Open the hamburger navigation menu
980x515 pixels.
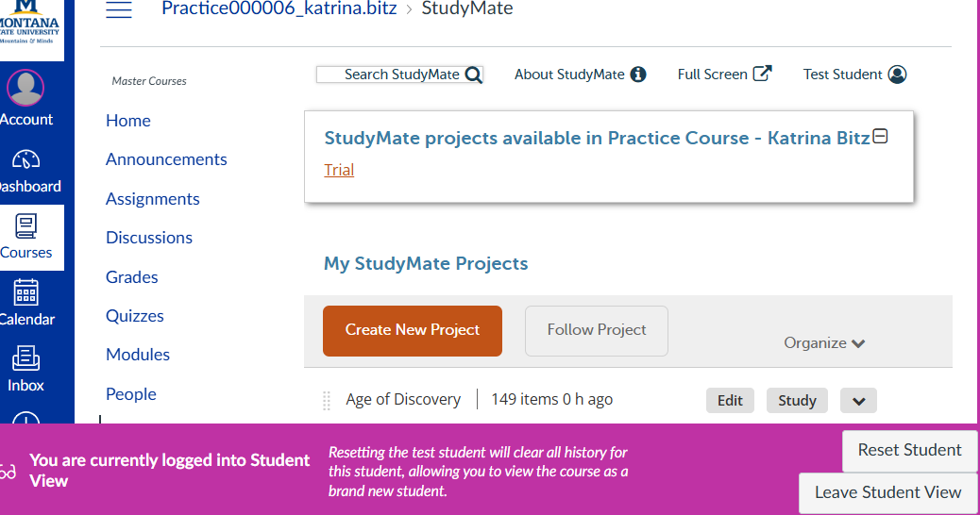[119, 9]
